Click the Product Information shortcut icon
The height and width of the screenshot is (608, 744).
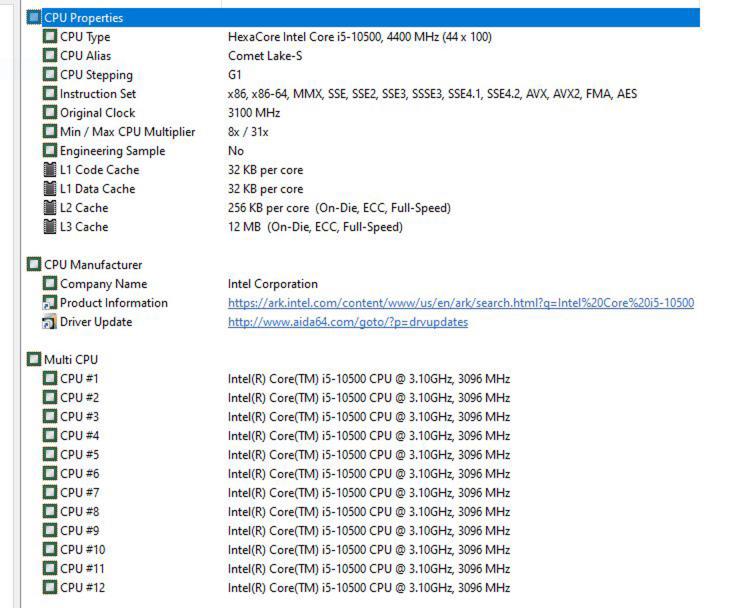pyautogui.click(x=49, y=302)
